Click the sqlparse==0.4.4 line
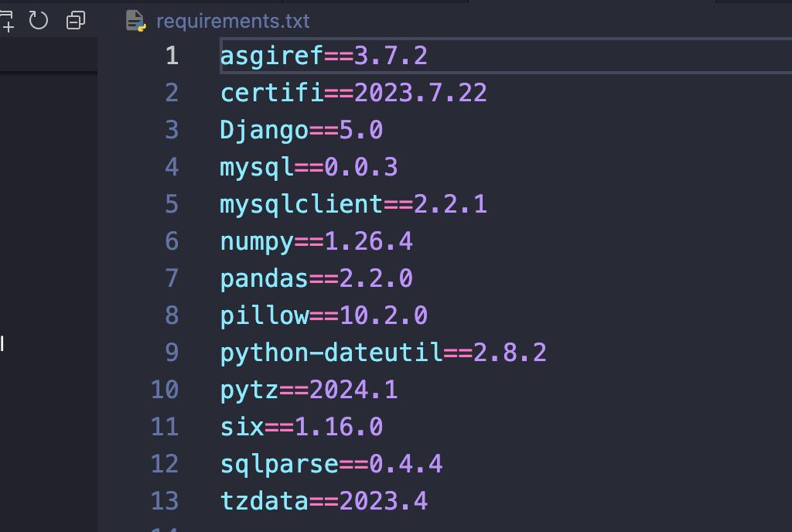This screenshot has height=532, width=792. tap(331, 464)
